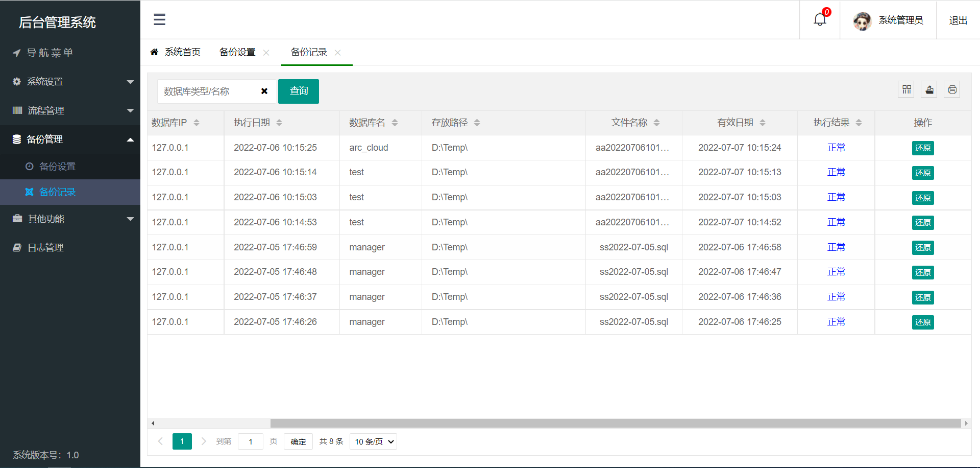The image size is (980, 468).
Task: Clear search box with the X icon
Action: (264, 91)
